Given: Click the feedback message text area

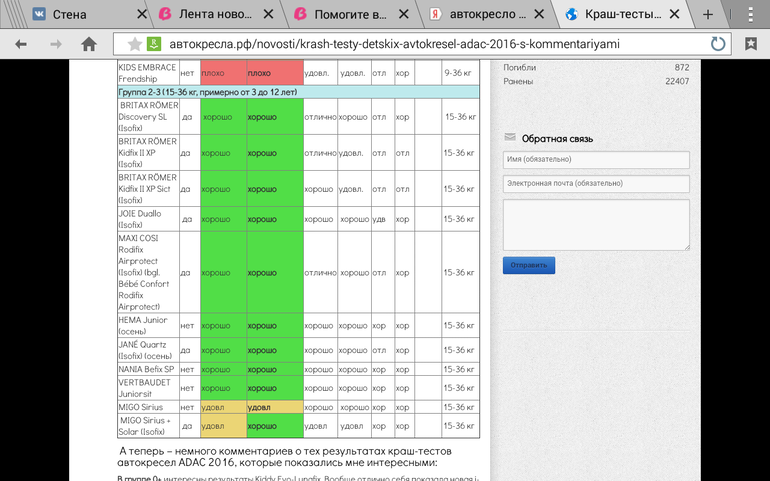Looking at the screenshot, I should pyautogui.click(x=596, y=224).
